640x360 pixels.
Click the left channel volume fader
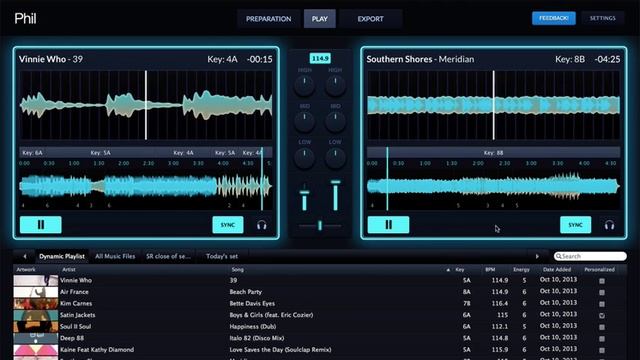pos(304,192)
